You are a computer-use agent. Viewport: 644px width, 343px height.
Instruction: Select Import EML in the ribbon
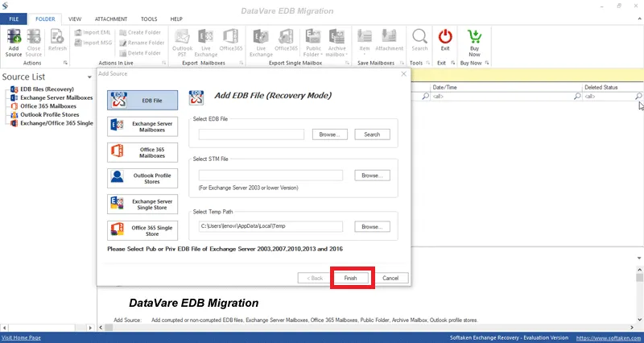pos(93,32)
